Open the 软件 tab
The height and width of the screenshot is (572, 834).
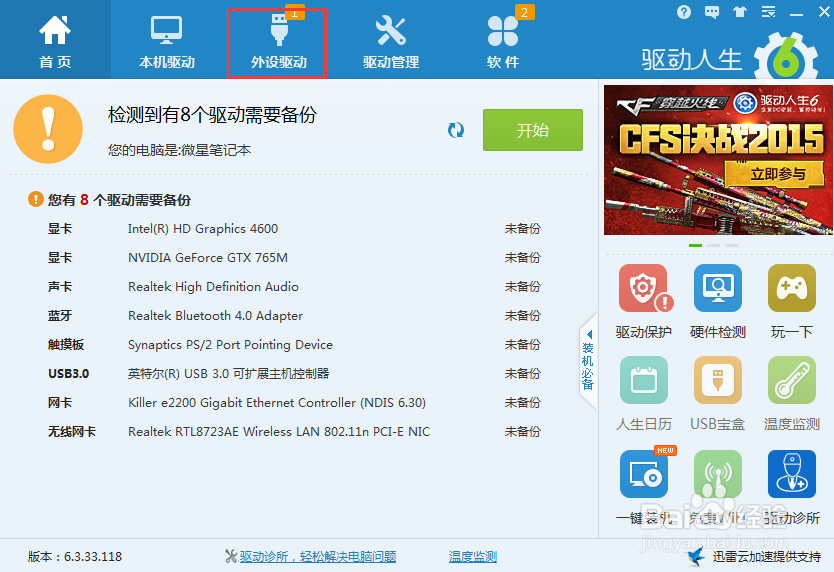coord(503,40)
